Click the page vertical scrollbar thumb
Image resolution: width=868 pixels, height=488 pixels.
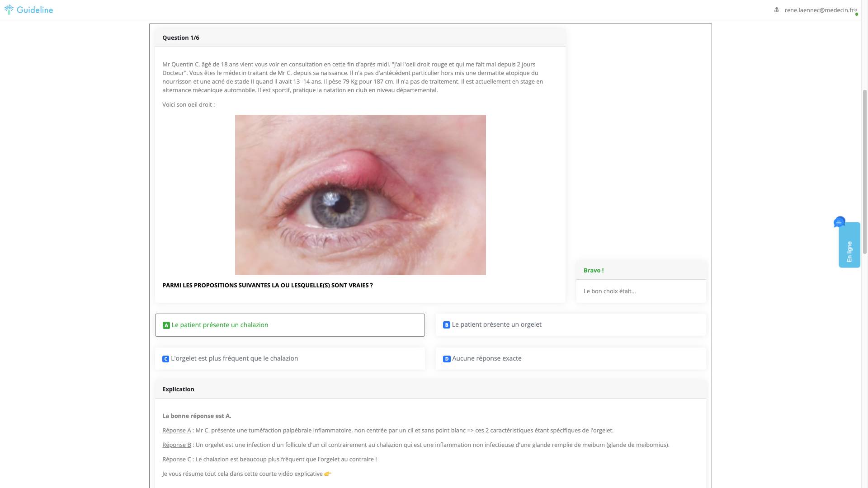[865, 172]
